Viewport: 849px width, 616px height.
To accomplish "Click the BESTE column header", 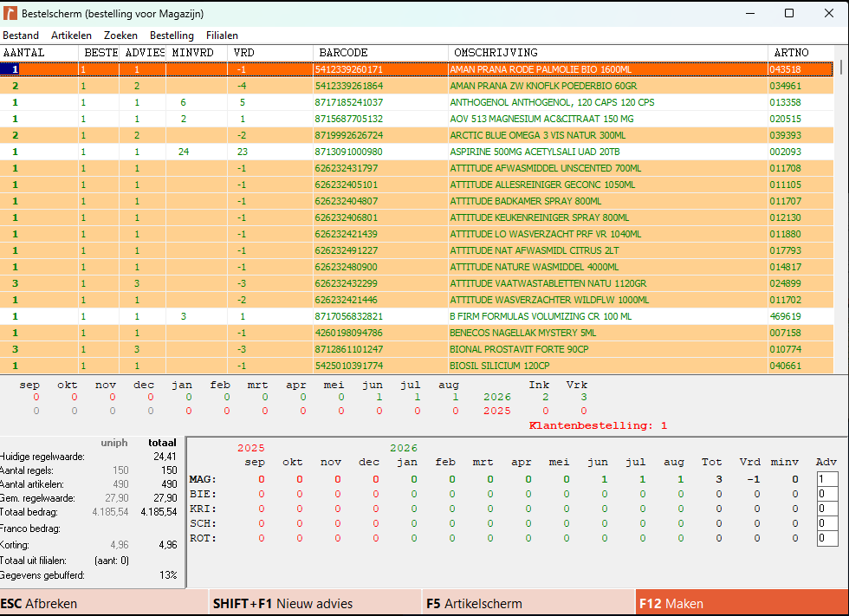I will (x=99, y=53).
